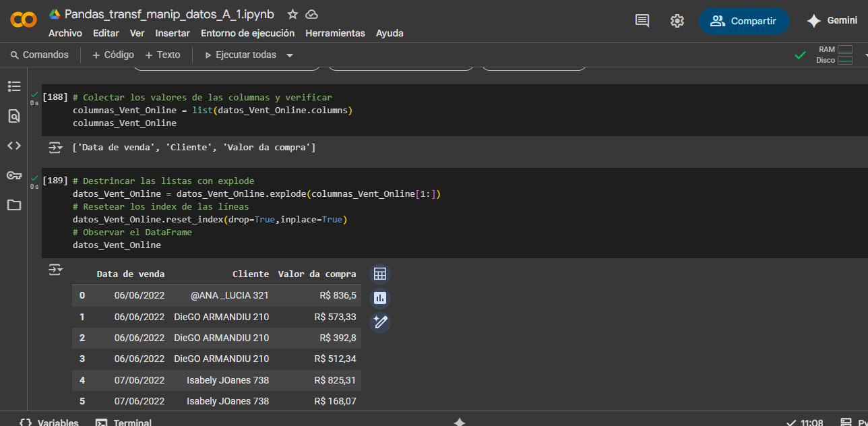
Task: Select the 'R$ 836,5' cell
Action: click(338, 295)
